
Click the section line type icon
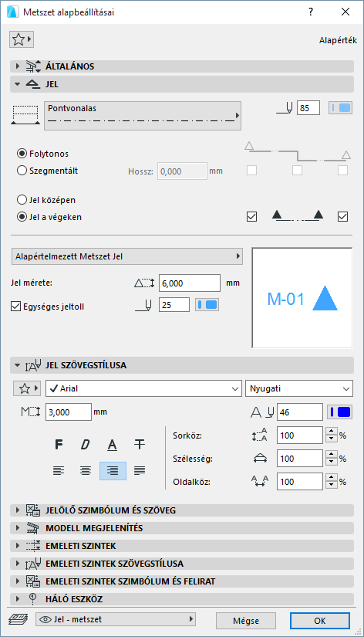pos(25,115)
